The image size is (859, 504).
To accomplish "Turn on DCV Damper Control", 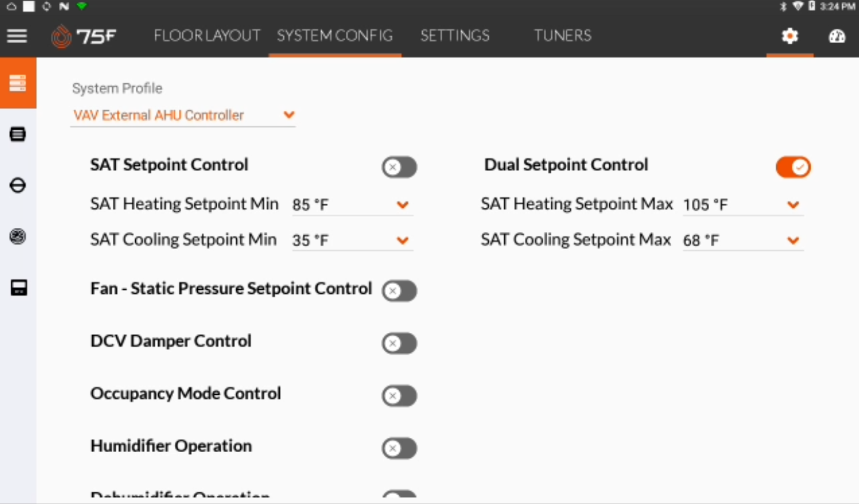I will coord(399,343).
